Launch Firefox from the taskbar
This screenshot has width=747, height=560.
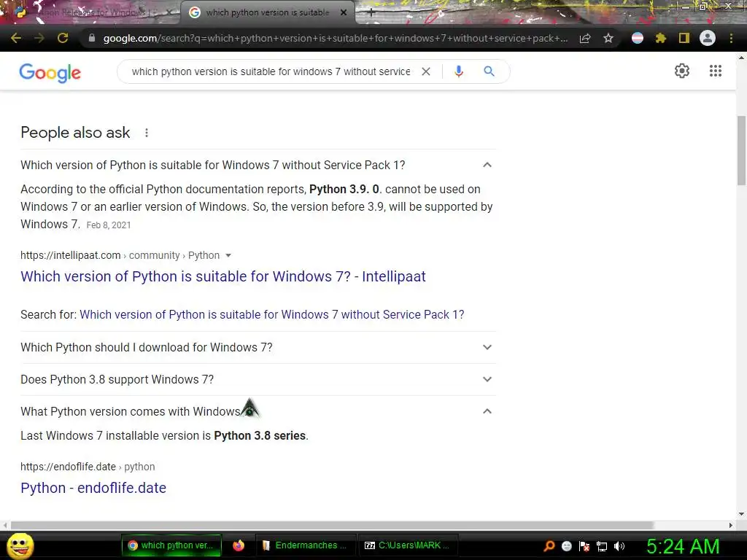[x=239, y=545]
